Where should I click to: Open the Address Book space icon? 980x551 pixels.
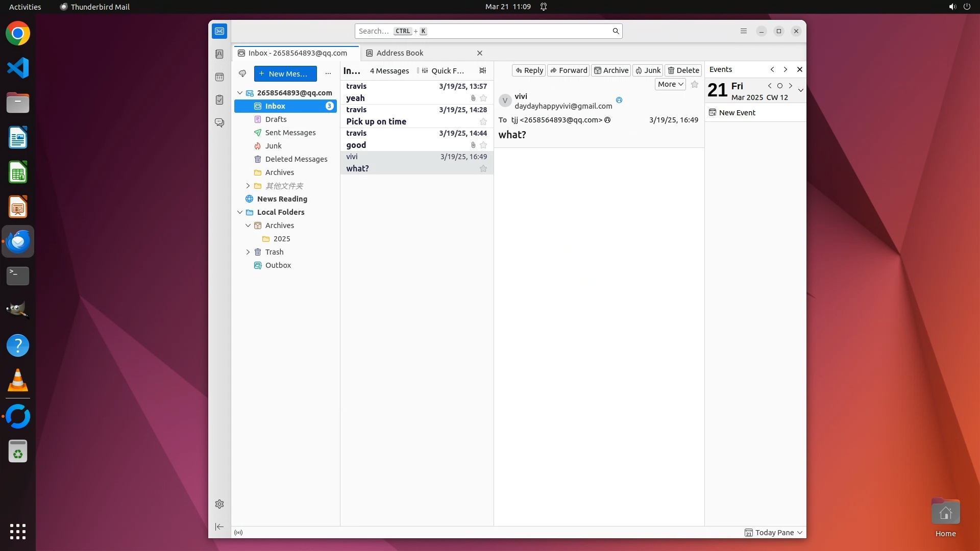coord(219,54)
